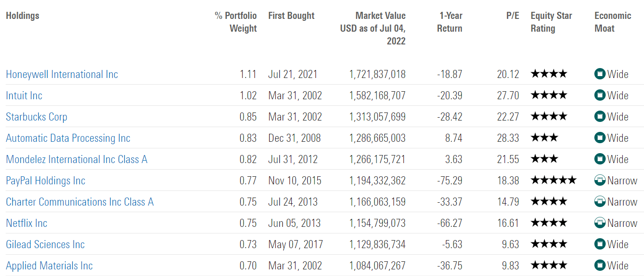Click the Narrow moat icon for PayPal
Image resolution: width=644 pixels, height=276 pixels.
pos(600,181)
